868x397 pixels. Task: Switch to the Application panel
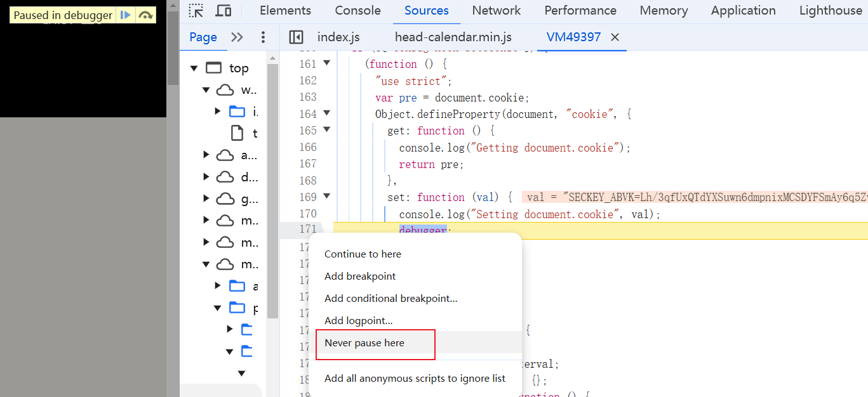click(743, 11)
